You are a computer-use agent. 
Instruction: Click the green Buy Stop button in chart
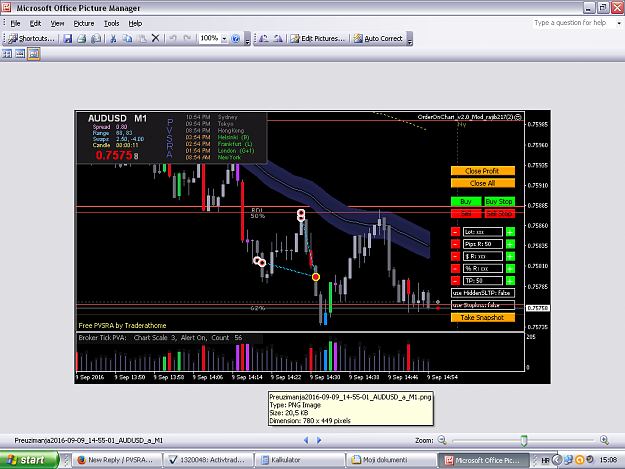(x=499, y=202)
